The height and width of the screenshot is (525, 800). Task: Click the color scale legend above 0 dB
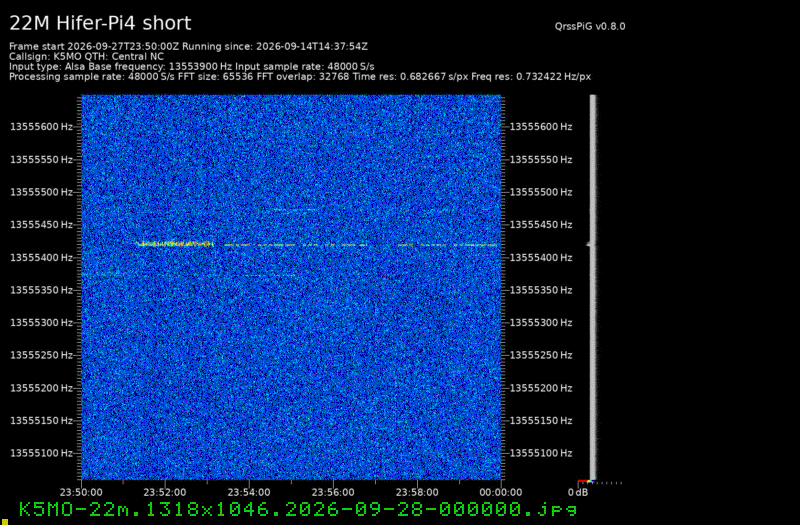586,481
